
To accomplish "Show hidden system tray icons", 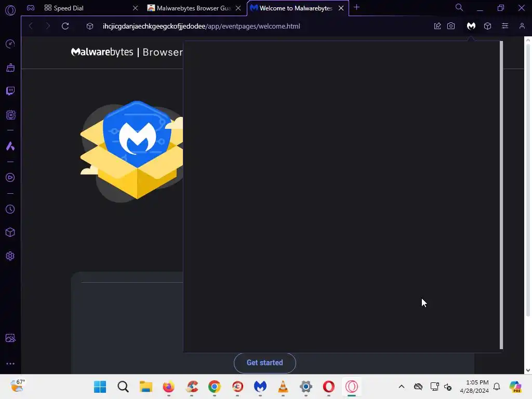I will [x=402, y=387].
